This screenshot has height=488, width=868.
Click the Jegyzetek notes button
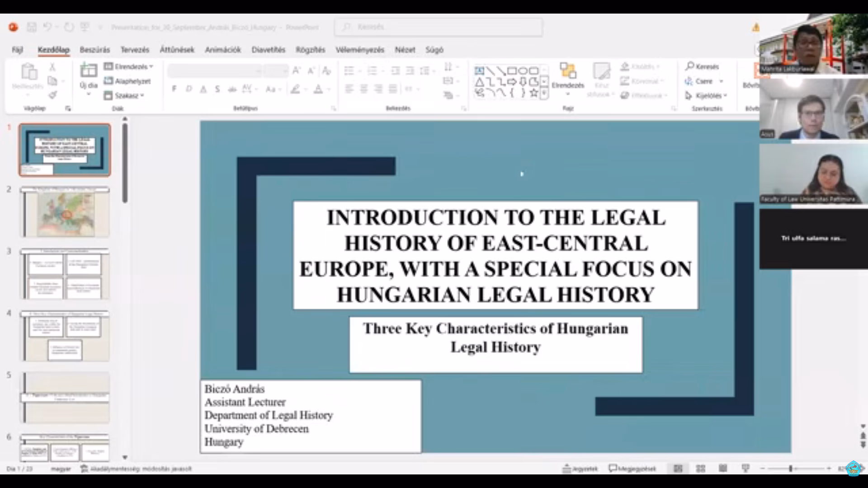click(580, 469)
